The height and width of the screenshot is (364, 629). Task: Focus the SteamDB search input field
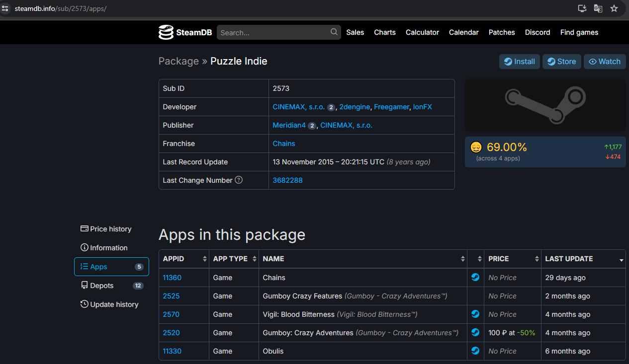pyautogui.click(x=273, y=33)
